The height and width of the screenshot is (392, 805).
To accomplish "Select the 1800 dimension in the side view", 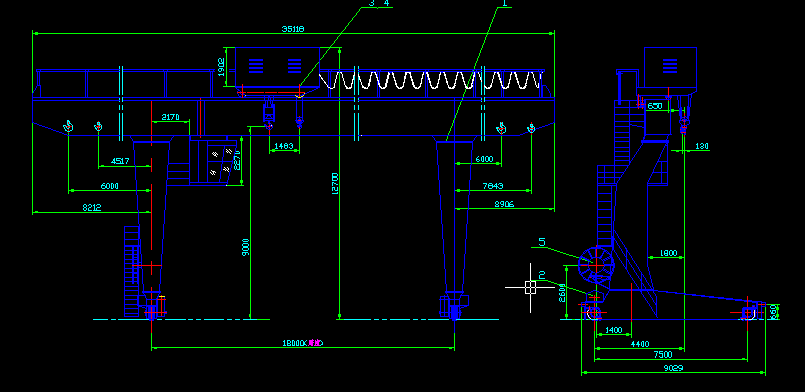I will 668,253.
